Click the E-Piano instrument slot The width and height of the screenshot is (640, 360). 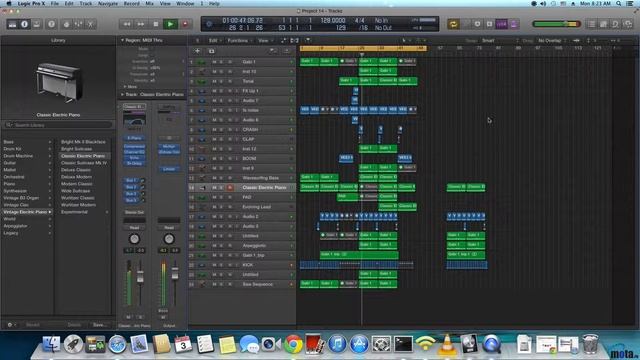pyautogui.click(x=134, y=138)
